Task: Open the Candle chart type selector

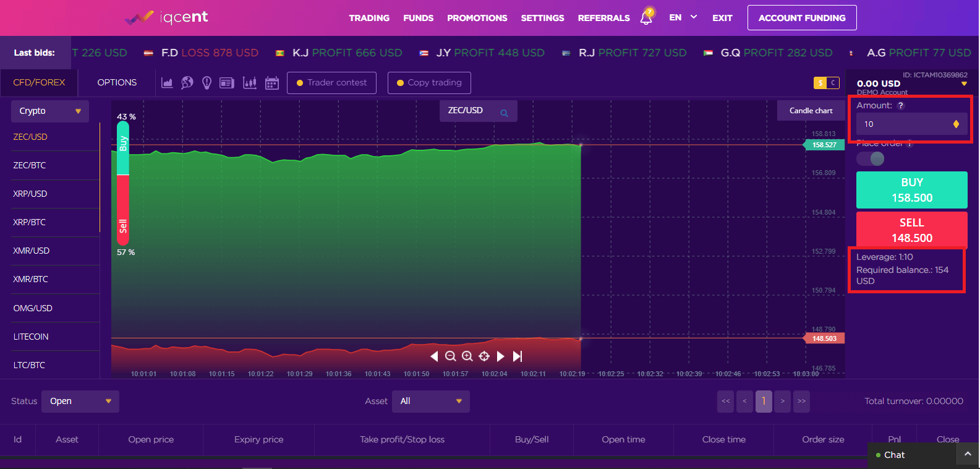Action: [811, 110]
